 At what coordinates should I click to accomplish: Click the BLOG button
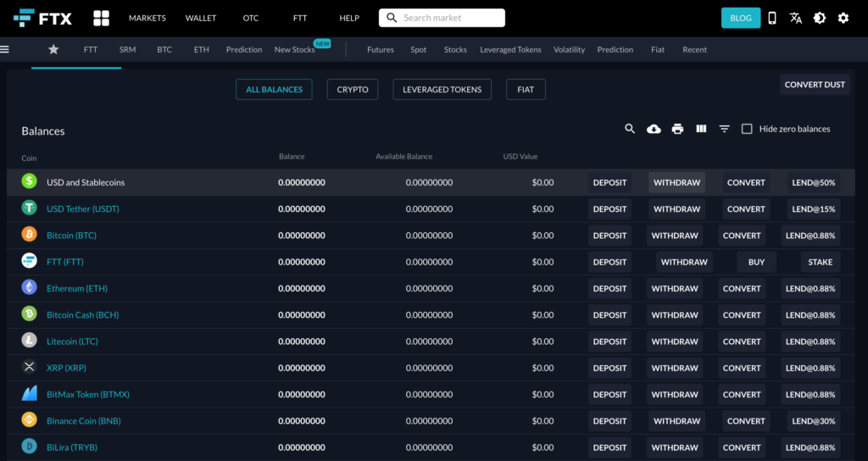pos(741,18)
